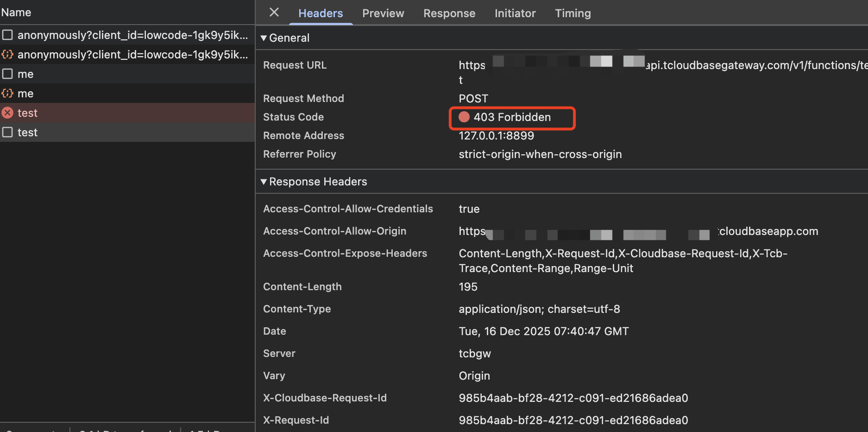
Task: Click the Name column header
Action: (x=16, y=13)
